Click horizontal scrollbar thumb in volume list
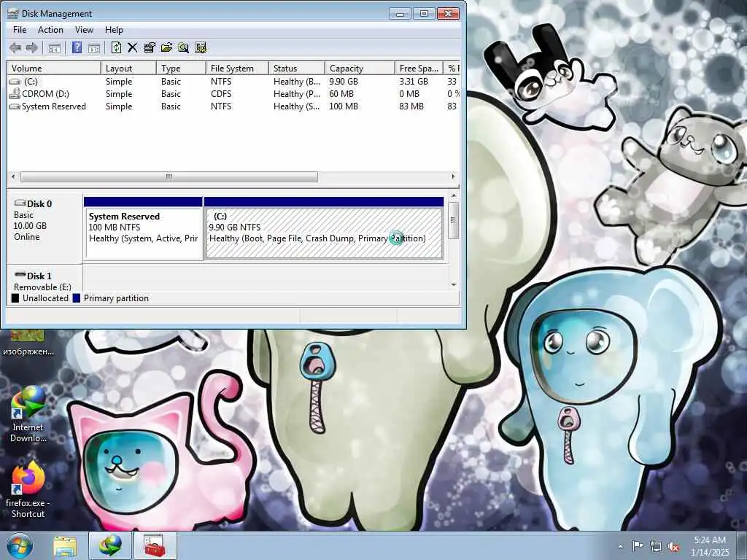The width and height of the screenshot is (747, 560). coord(169,176)
